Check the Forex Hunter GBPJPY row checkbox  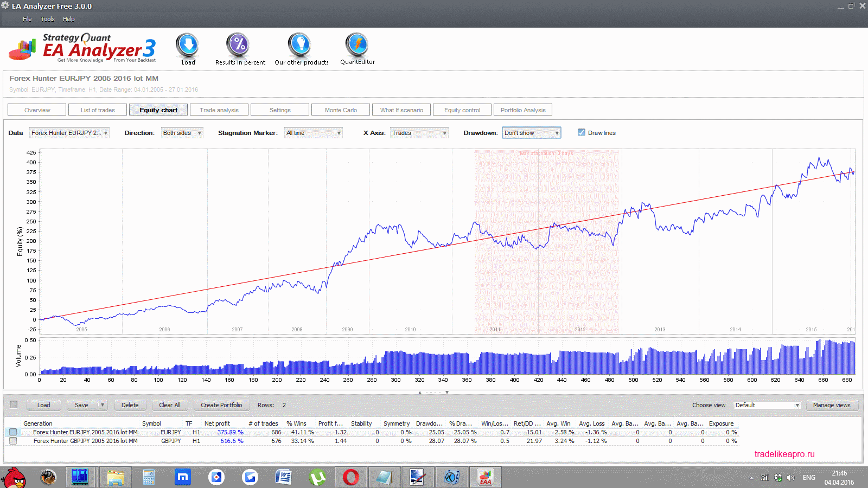pos(13,441)
